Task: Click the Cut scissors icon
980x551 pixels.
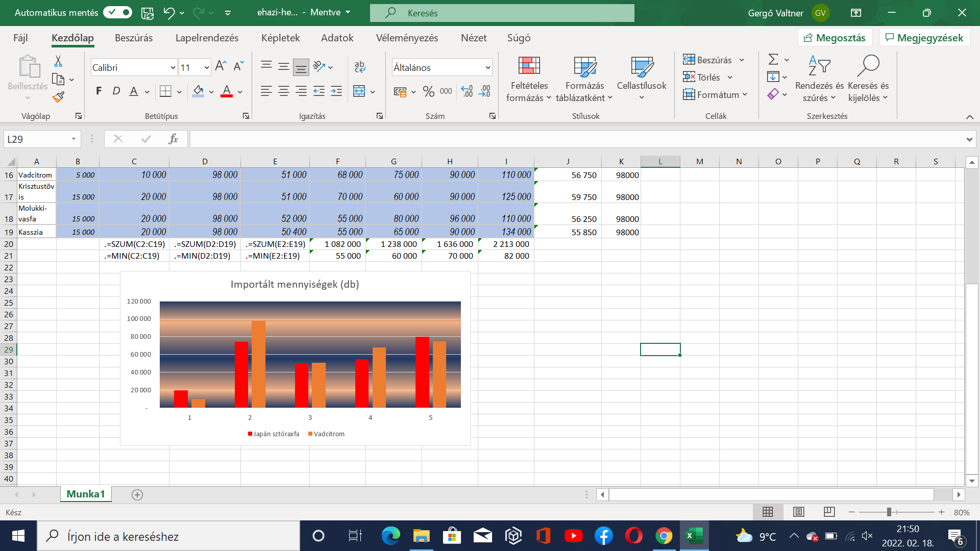Action: click(x=58, y=61)
